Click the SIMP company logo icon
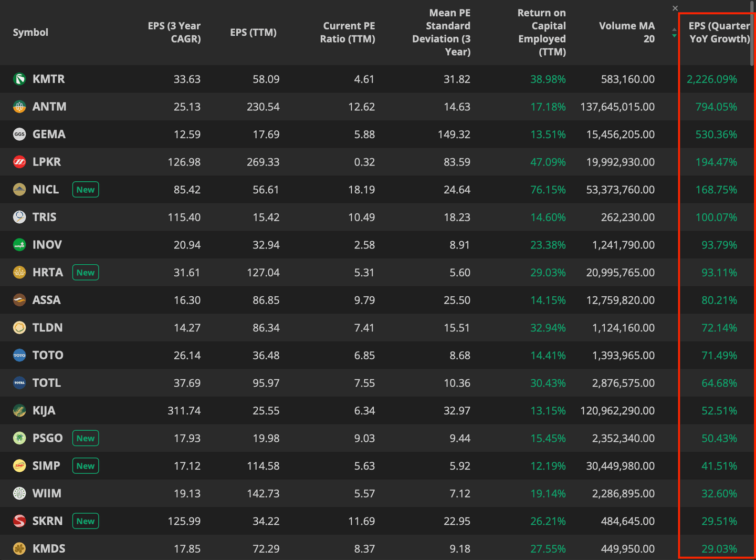Viewport: 756px width, 560px height. tap(19, 466)
